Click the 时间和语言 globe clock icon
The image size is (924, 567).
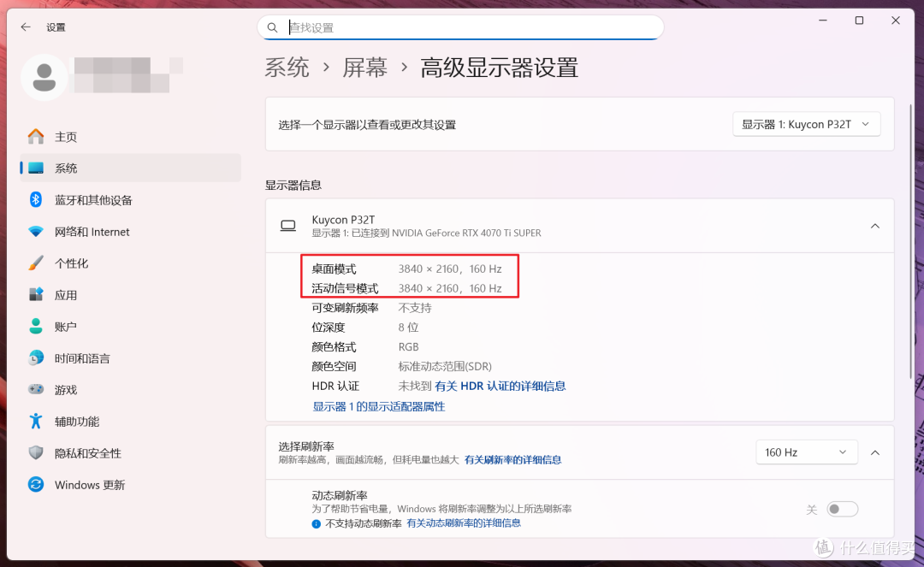pyautogui.click(x=36, y=358)
